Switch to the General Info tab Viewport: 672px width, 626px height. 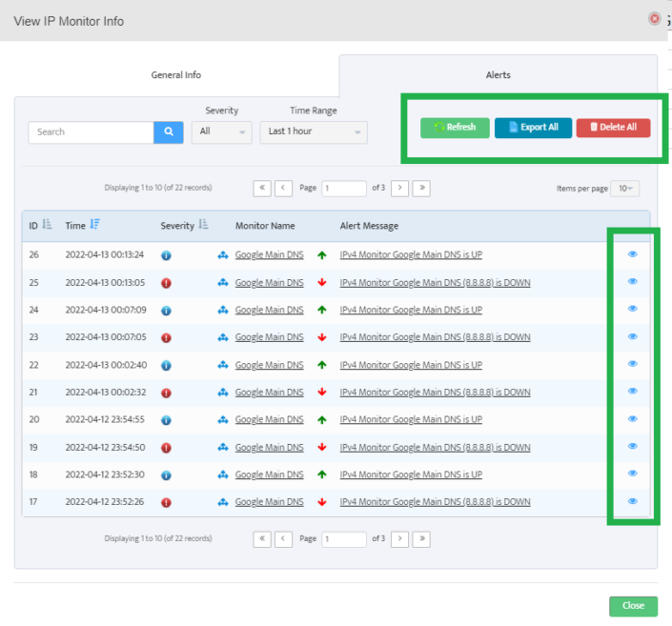176,75
